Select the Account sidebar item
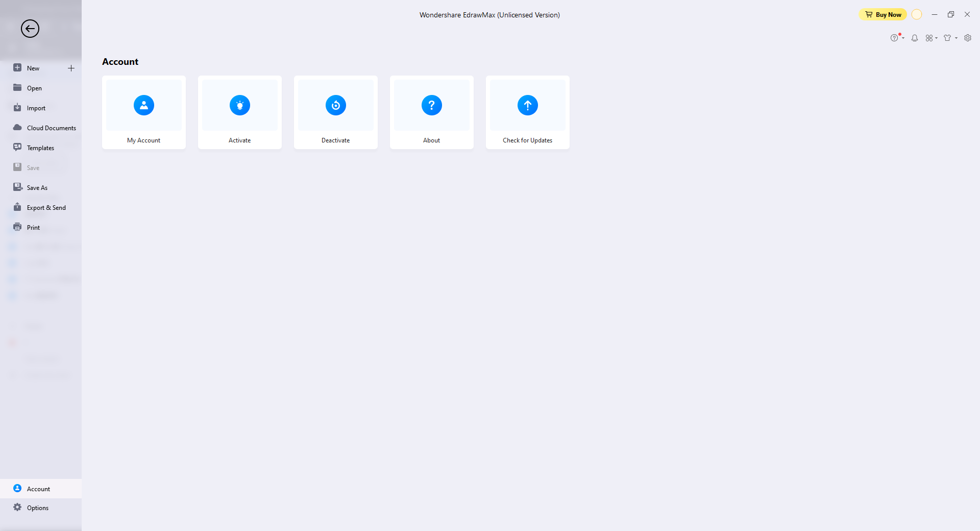980x531 pixels. click(x=41, y=489)
